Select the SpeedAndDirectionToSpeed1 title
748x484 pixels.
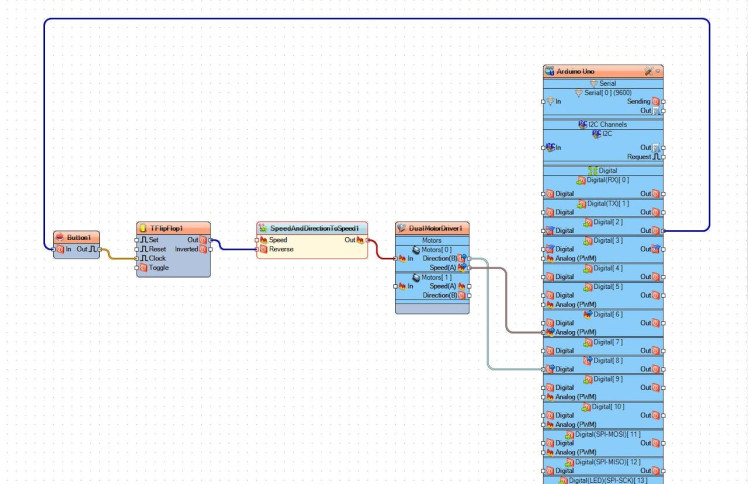pyautogui.click(x=314, y=228)
